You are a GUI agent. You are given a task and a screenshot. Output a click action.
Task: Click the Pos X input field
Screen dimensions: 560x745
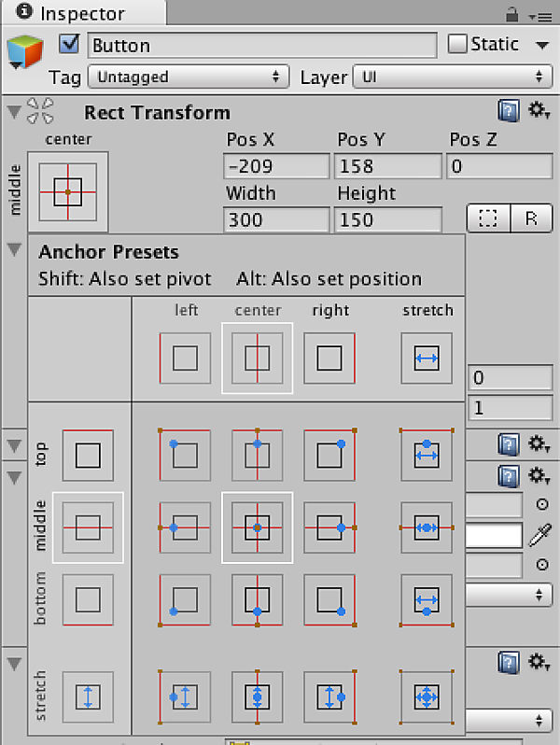(x=276, y=166)
